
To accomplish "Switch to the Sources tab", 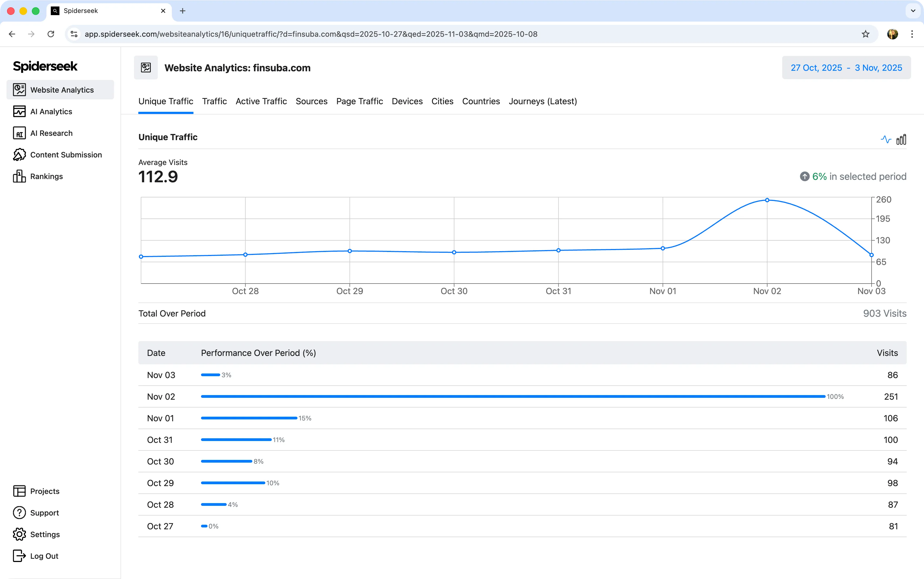I will coord(311,102).
